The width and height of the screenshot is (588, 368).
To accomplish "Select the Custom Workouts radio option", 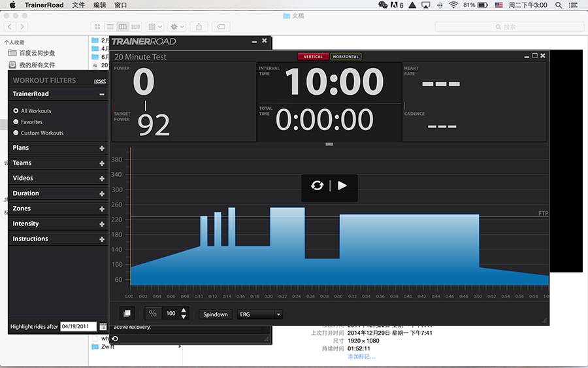I will (x=16, y=133).
